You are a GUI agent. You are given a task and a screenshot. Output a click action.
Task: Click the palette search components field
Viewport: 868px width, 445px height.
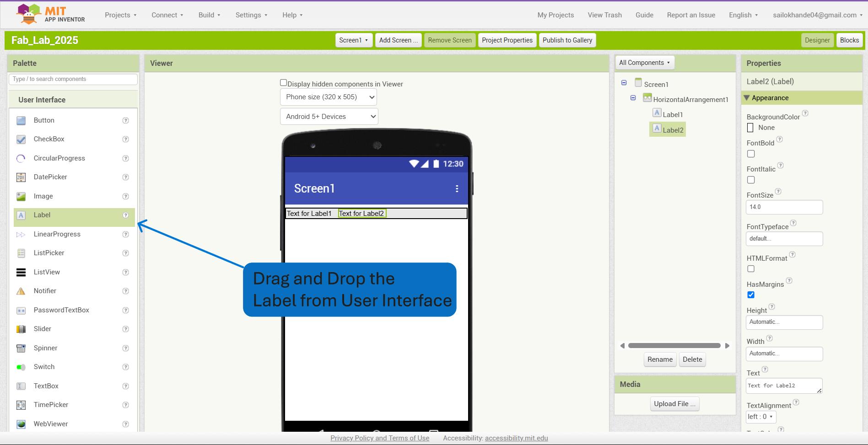(73, 79)
